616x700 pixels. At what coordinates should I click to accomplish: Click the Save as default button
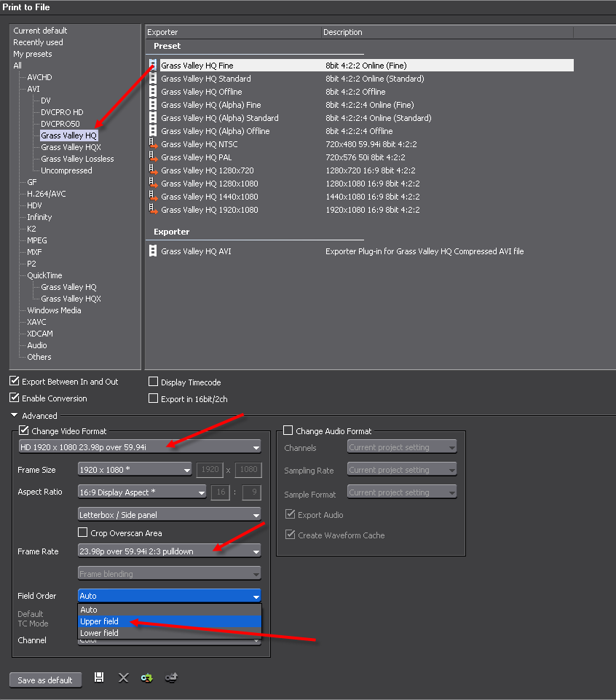pos(45,680)
